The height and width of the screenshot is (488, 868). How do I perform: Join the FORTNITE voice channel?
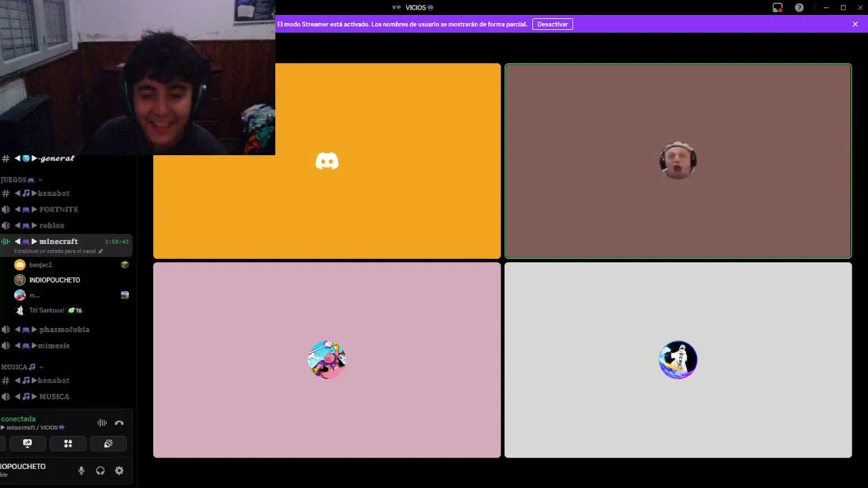(66, 209)
